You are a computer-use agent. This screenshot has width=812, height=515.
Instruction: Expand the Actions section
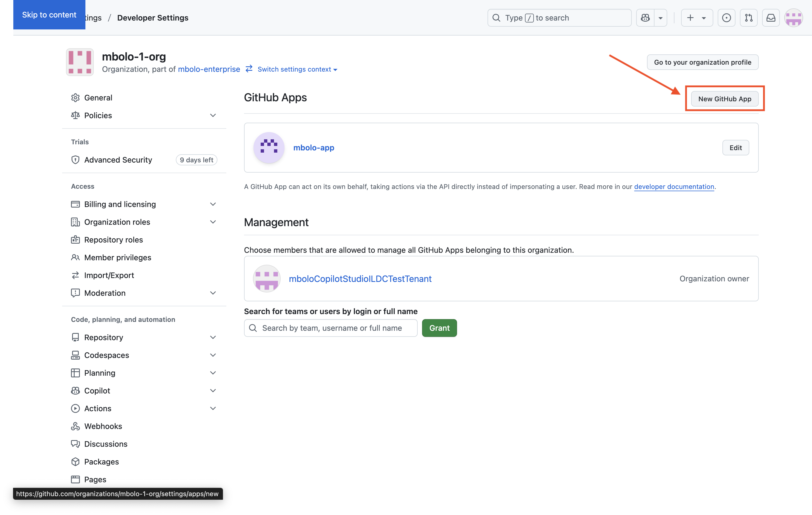tap(213, 408)
